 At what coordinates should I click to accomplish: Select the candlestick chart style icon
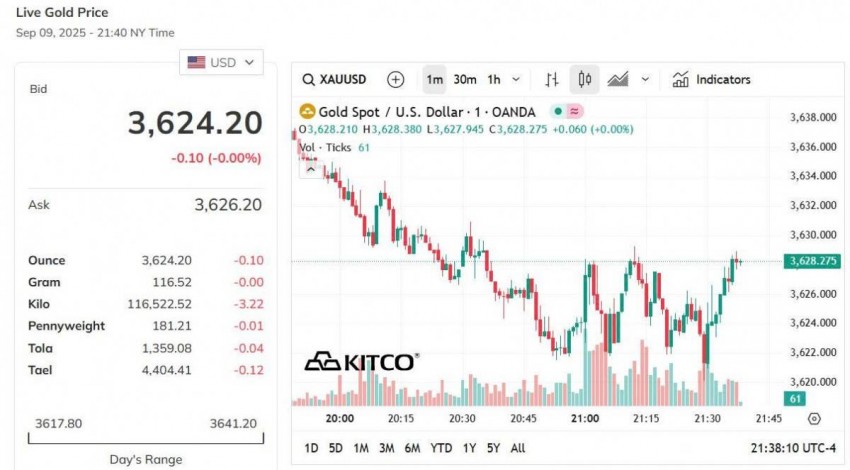point(585,80)
